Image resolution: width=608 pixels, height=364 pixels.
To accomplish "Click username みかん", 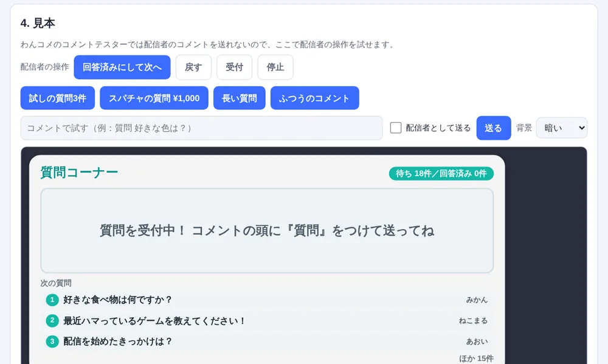I will pyautogui.click(x=477, y=300).
